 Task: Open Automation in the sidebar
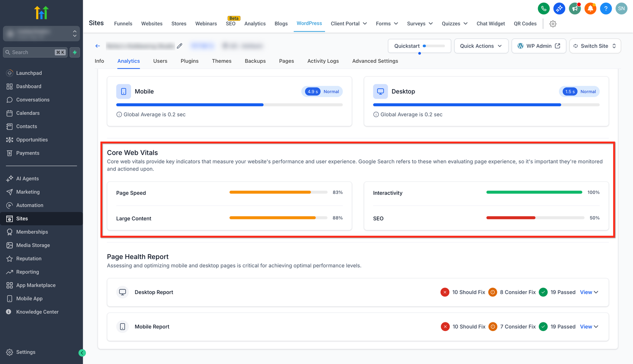(30, 205)
